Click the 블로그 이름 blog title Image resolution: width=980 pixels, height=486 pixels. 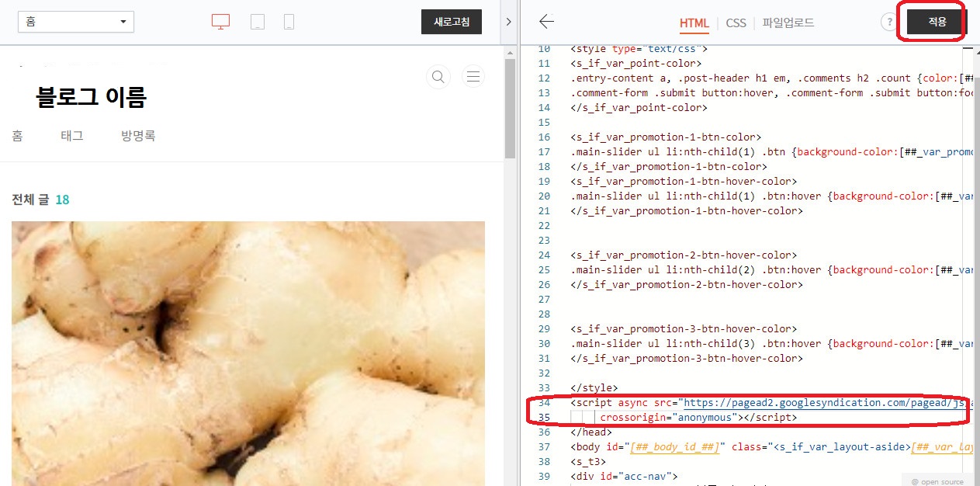[92, 98]
